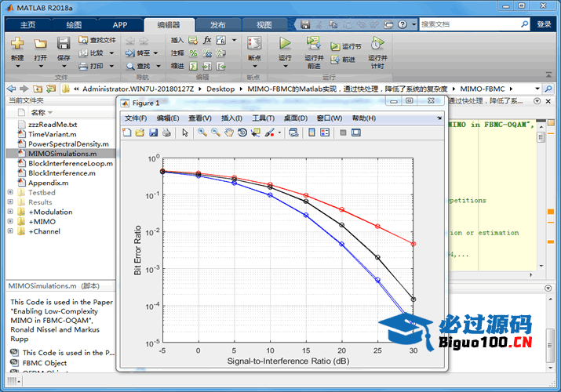This screenshot has height=392, width=561.
Task: Click the Rotate 3D tool in the figure toolbar
Action: coord(242,132)
